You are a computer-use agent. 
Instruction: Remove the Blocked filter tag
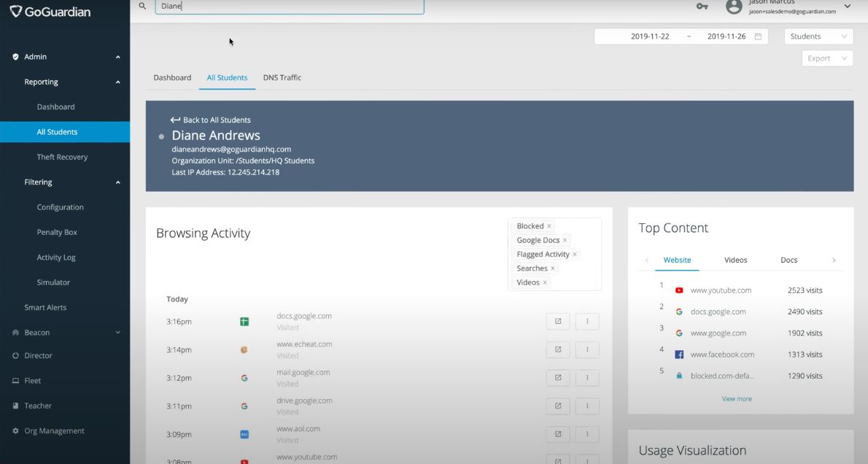click(549, 226)
